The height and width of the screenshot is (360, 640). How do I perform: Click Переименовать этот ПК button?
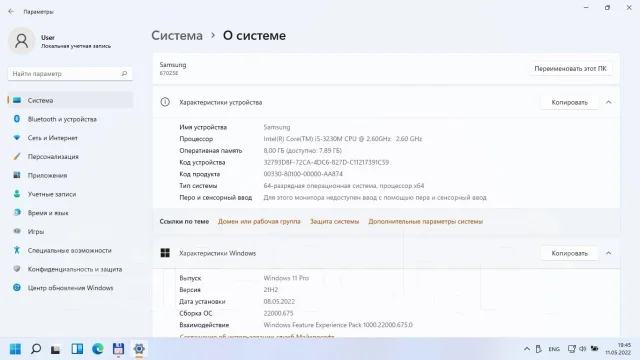[570, 69]
